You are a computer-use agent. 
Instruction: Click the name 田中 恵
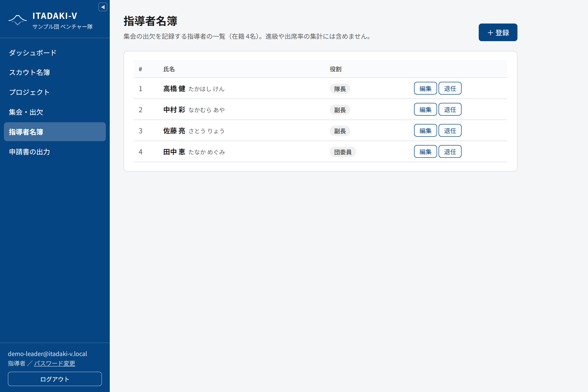[174, 152]
